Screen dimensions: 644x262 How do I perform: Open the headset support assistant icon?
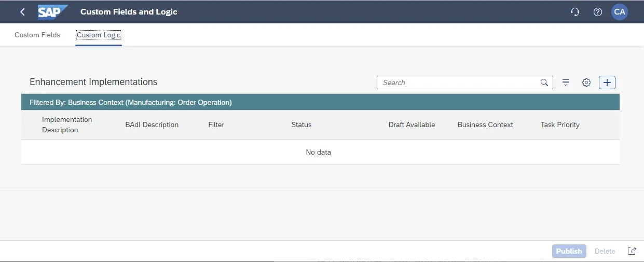coord(575,11)
